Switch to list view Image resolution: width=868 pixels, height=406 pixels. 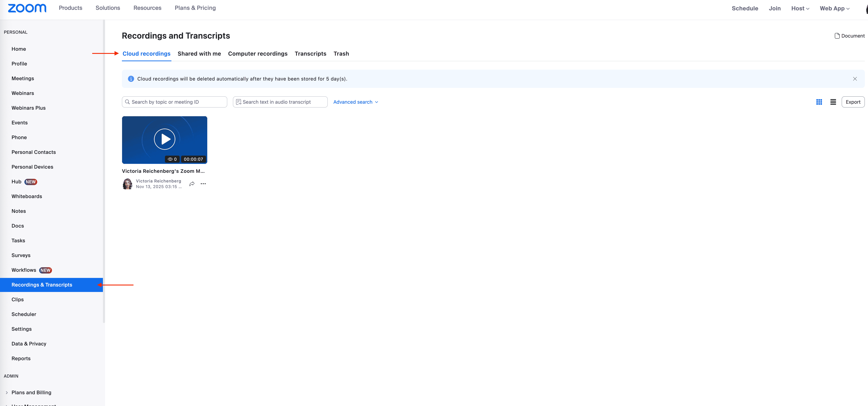pos(833,102)
